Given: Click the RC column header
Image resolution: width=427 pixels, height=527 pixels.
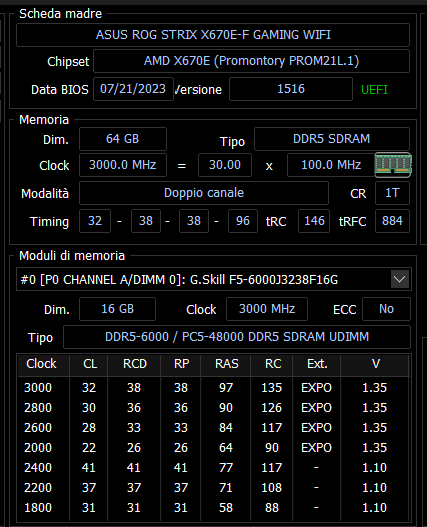Looking at the screenshot, I should tap(272, 364).
